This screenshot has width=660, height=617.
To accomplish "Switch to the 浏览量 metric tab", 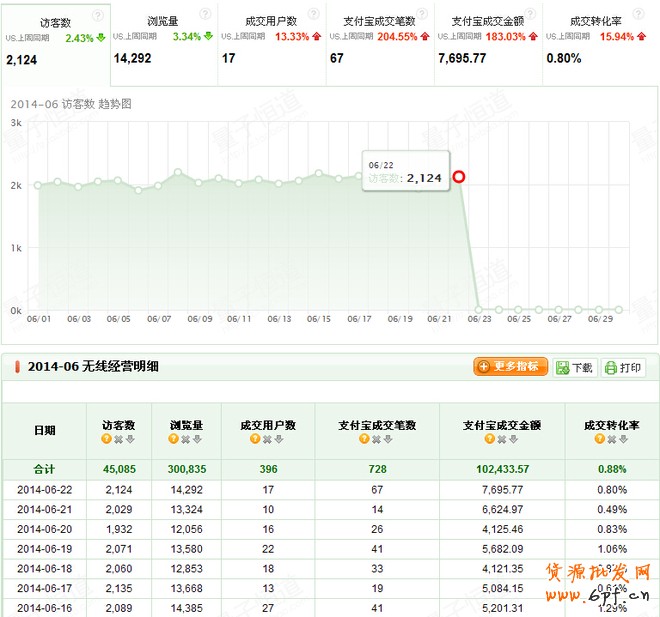I will (x=163, y=42).
